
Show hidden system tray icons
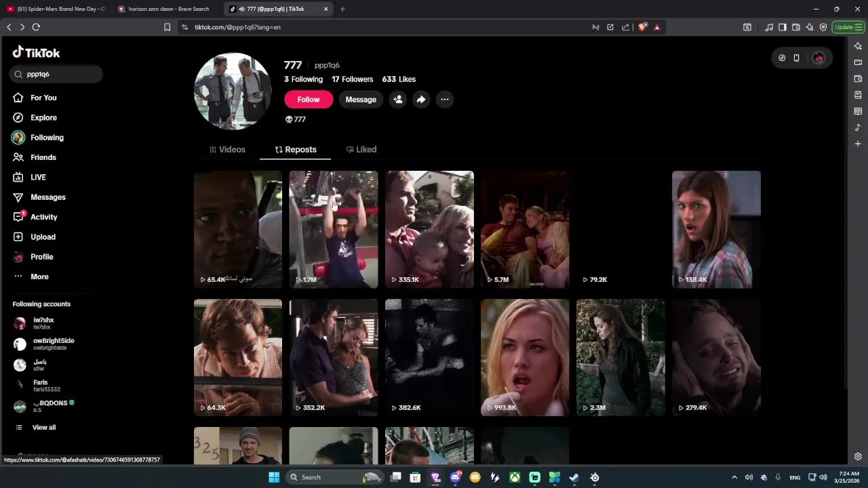734,477
